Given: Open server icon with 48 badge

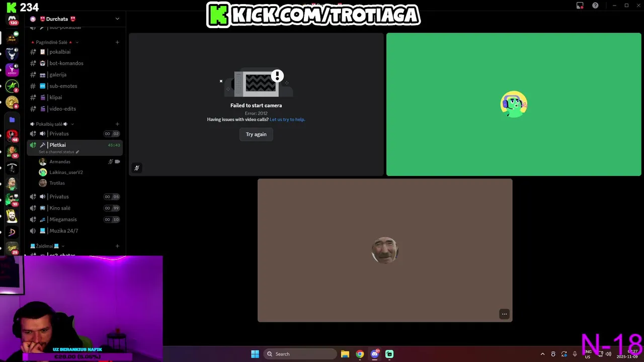Looking at the screenshot, I should coord(12,135).
